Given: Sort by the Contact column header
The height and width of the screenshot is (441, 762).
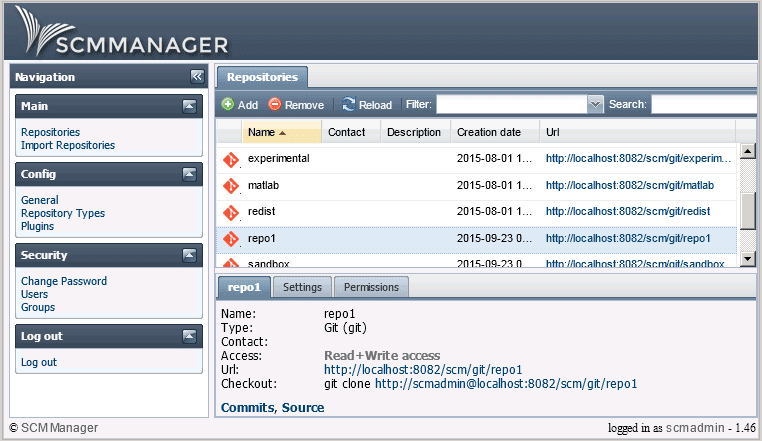Looking at the screenshot, I should [x=351, y=132].
